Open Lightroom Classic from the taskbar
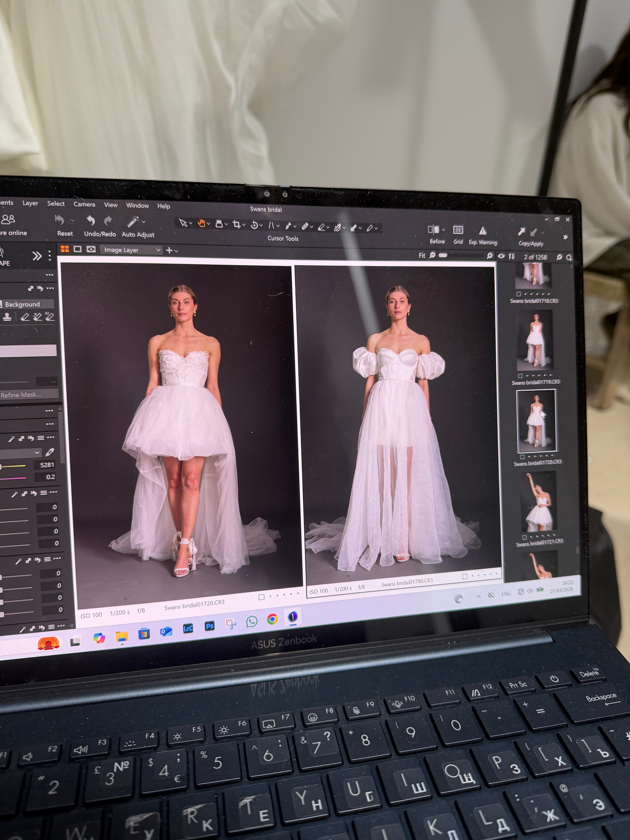The width and height of the screenshot is (630, 840). (x=188, y=628)
